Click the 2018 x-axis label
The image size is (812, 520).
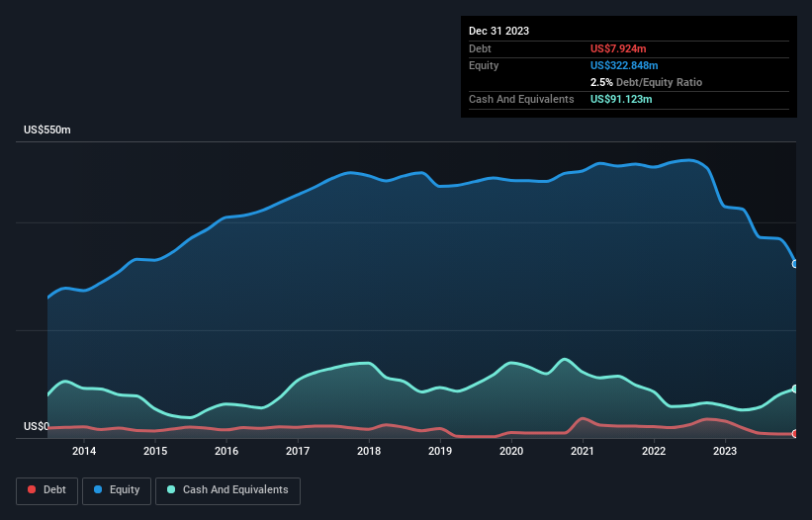pyautogui.click(x=369, y=451)
